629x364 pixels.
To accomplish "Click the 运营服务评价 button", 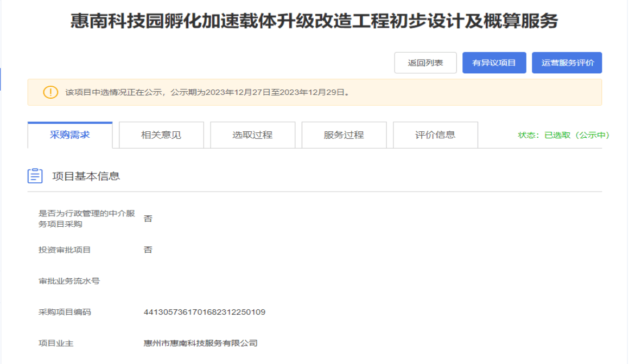I will [x=567, y=63].
